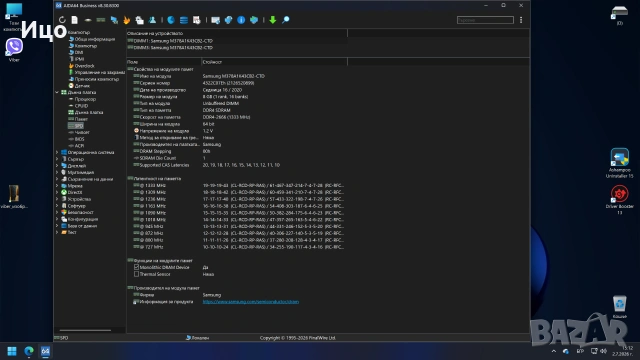Image resolution: width=640 pixels, height=360 pixels.
Task: Expand the Съхранение на данни node arrow
Action: (57, 179)
